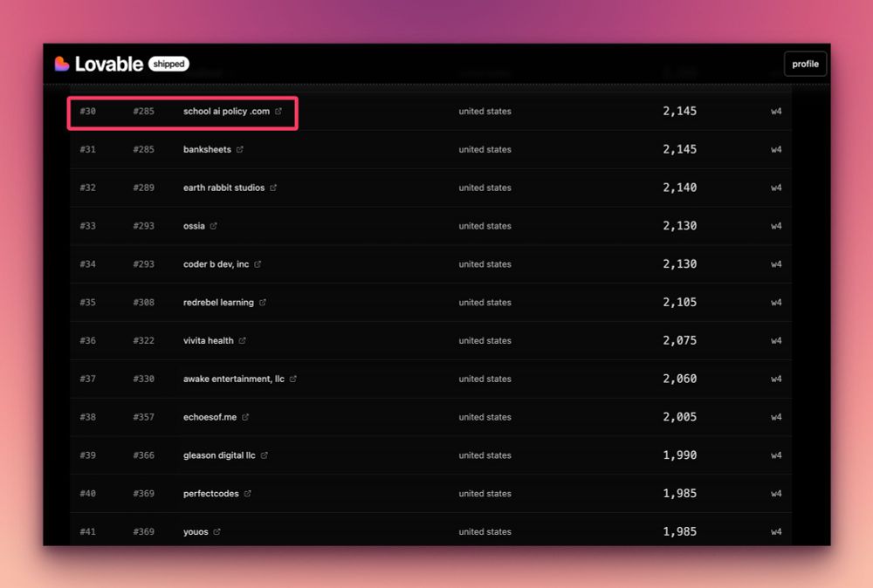Viewport: 873px width, 588px height.
Task: Open the perfectcodes link
Action: click(211, 494)
